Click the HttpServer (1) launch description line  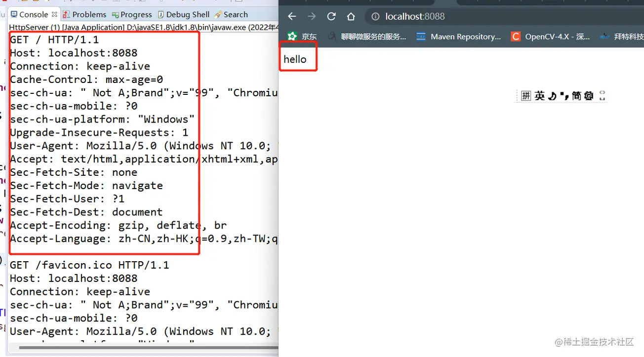coord(144,27)
